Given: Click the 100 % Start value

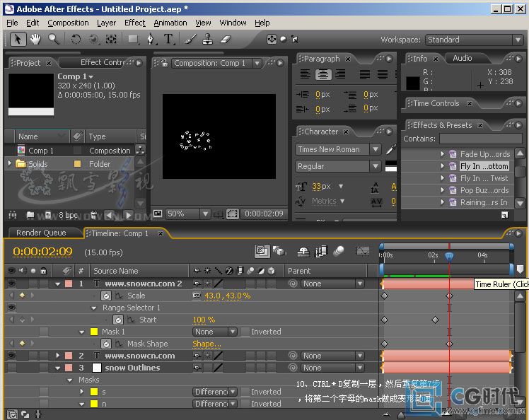Looking at the screenshot, I should click(x=204, y=320).
